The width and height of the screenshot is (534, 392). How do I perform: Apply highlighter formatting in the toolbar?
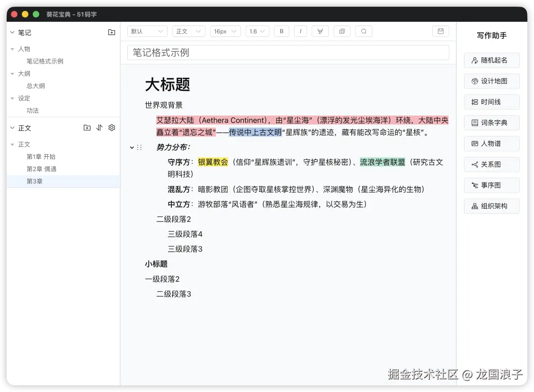320,31
